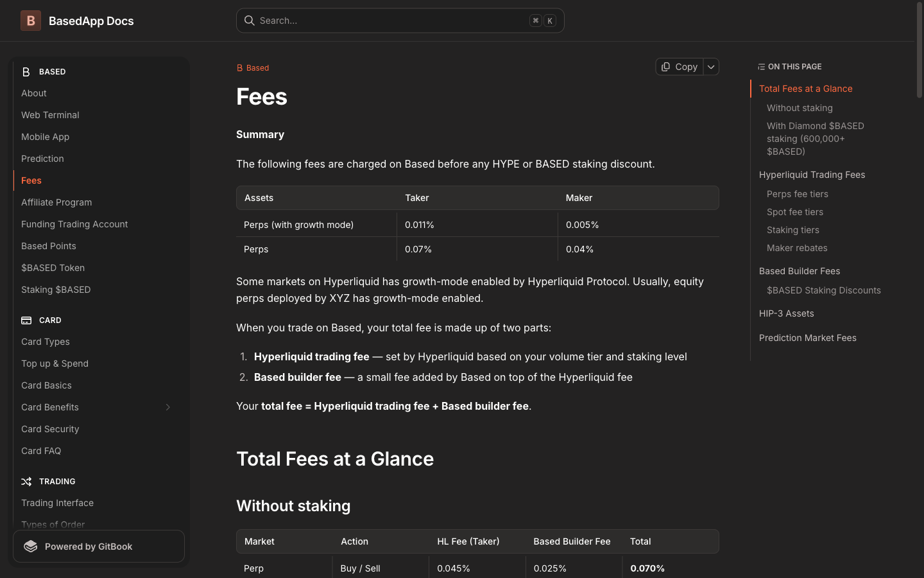Focus the Search field

click(400, 21)
